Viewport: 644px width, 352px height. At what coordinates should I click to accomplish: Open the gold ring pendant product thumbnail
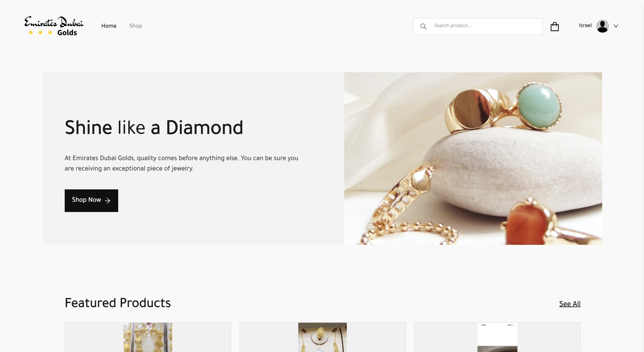click(x=322, y=337)
